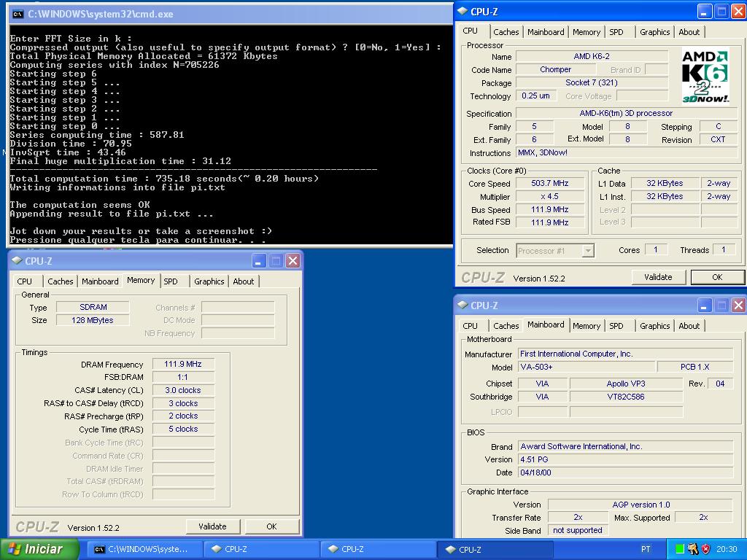Click Version 1.52.2 text in CPU window
This screenshot has height=560, width=747.
coord(539,279)
